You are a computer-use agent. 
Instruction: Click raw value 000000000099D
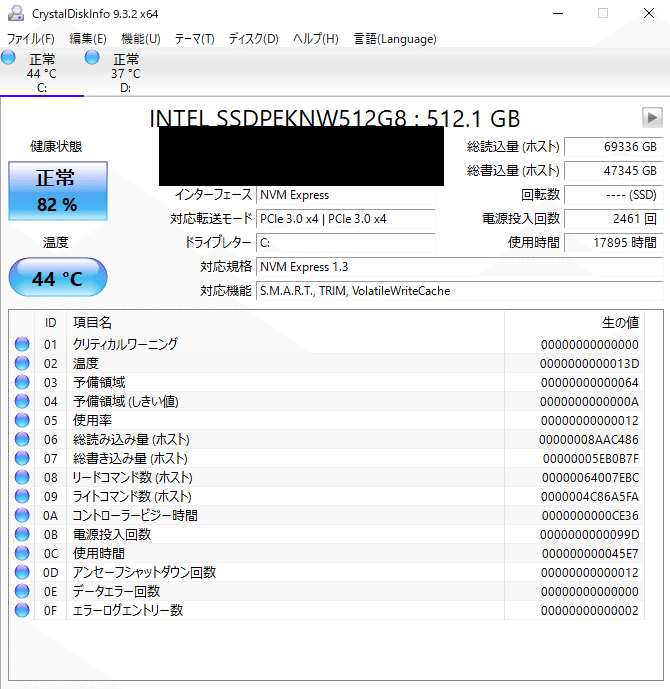590,535
